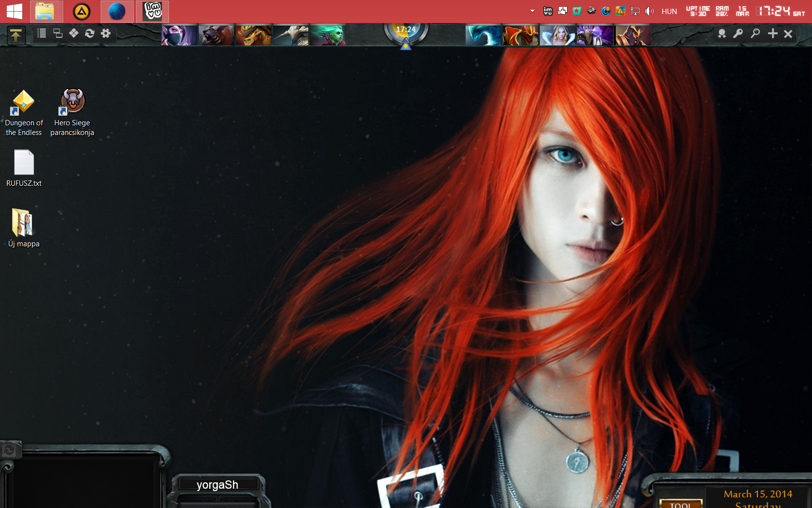
Task: Open the volume speaker tray icon
Action: (649, 11)
